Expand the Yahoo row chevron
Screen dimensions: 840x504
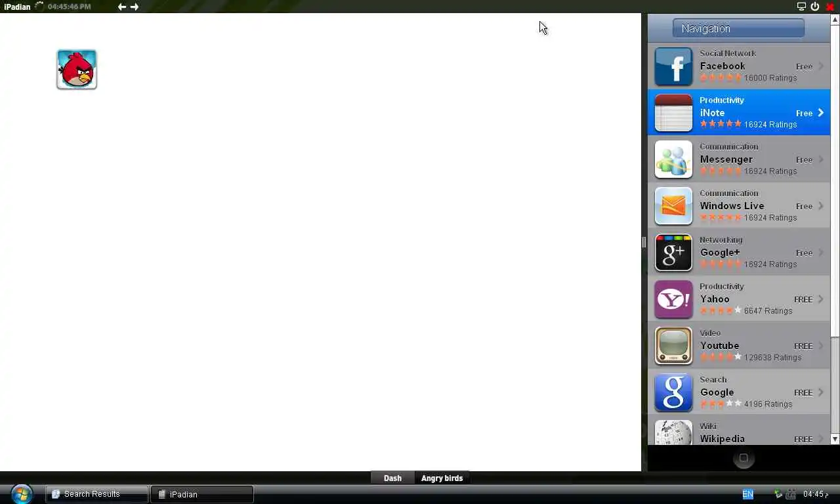(x=820, y=299)
